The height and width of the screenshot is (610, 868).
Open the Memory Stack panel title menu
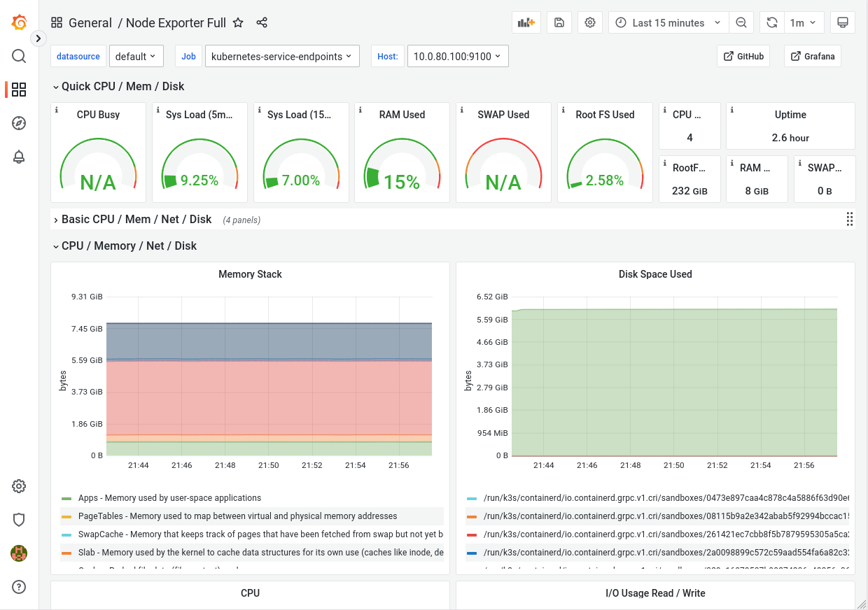pos(250,274)
